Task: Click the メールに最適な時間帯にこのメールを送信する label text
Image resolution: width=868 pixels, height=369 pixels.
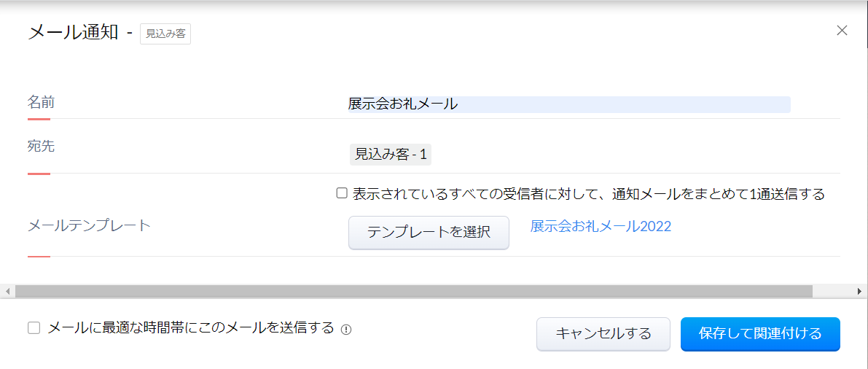Action: click(x=191, y=328)
